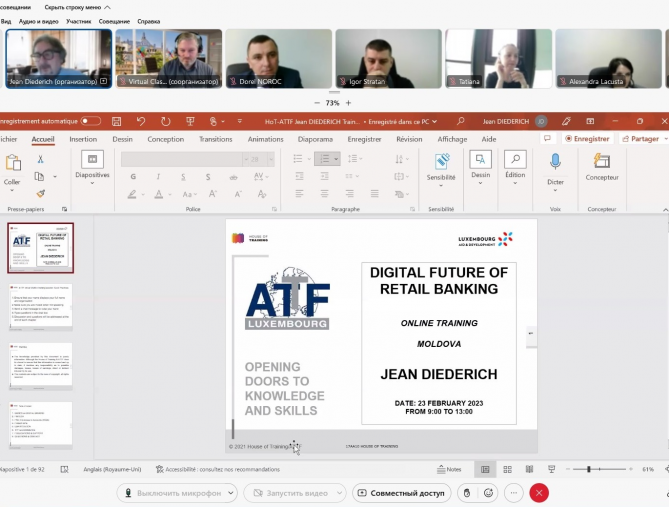
Task: Click the undo arrow in title bar
Action: 140,121
